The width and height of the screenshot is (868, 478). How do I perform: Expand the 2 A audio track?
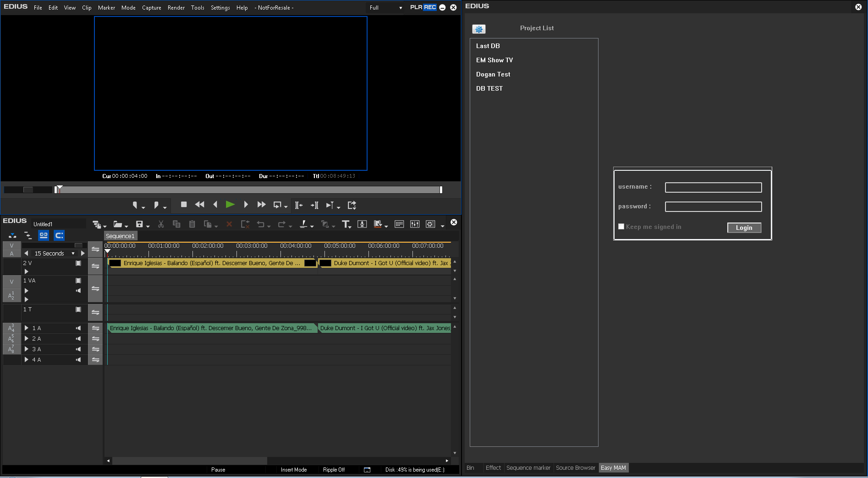coord(27,338)
